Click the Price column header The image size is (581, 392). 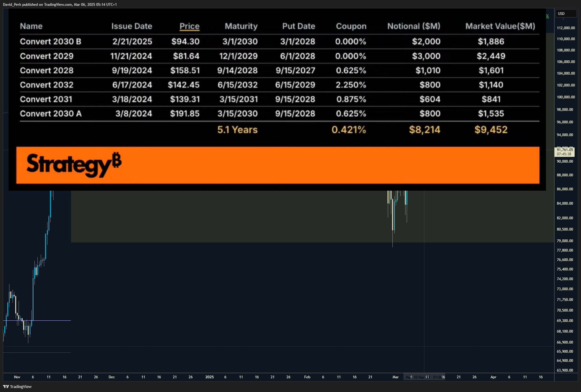(x=190, y=26)
